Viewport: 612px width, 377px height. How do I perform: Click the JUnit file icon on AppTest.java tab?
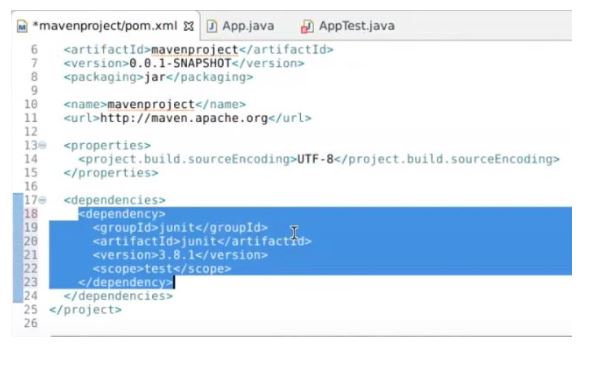307,27
